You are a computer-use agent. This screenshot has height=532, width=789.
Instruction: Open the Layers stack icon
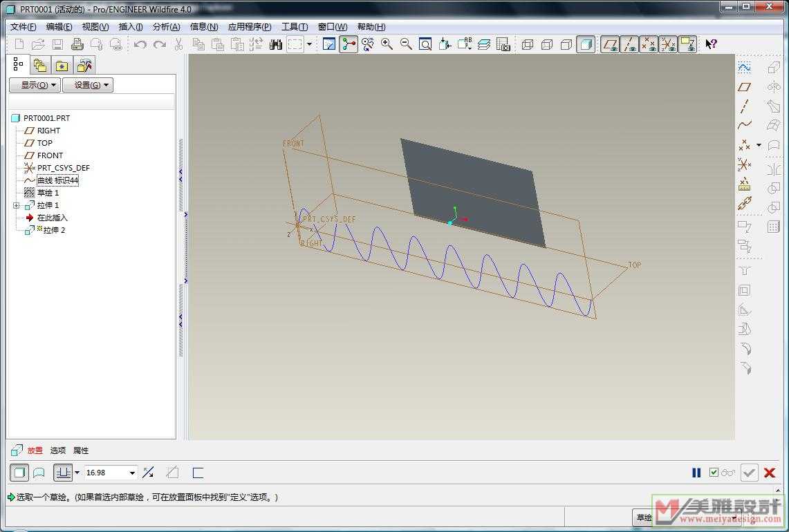click(483, 44)
